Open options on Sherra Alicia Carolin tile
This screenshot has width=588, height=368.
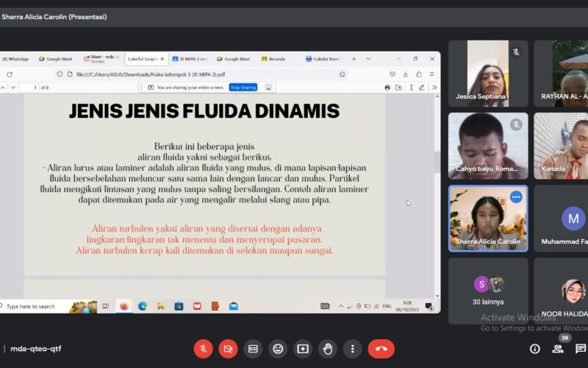click(516, 197)
